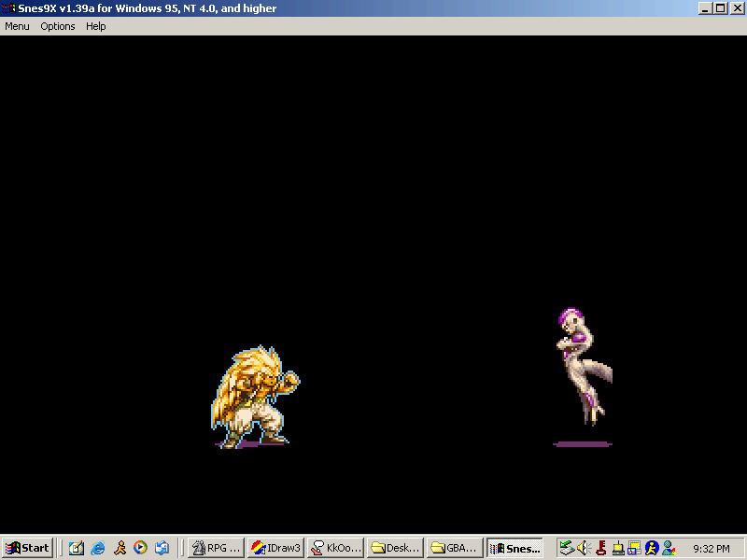
Task: Open the volume speaker tray icon
Action: (583, 548)
